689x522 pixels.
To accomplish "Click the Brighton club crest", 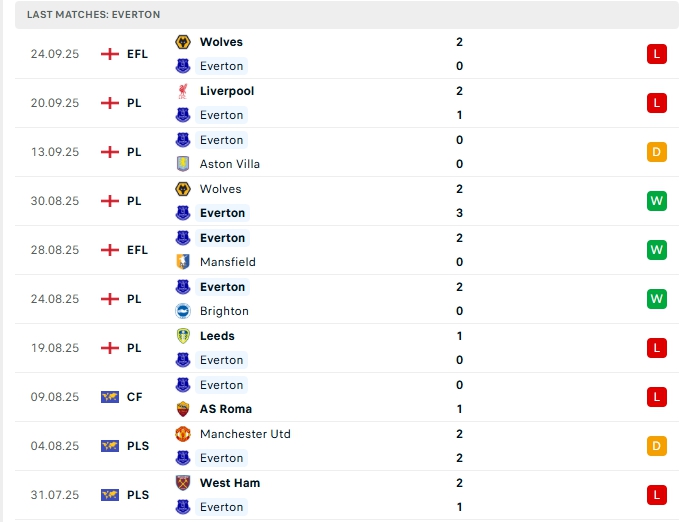I will tap(183, 311).
